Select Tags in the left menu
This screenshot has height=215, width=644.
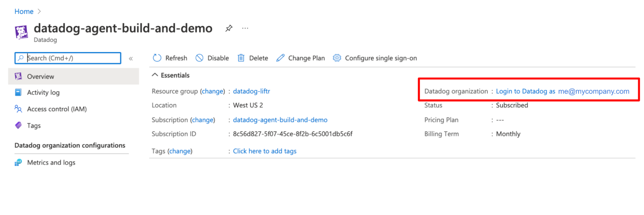(x=34, y=126)
